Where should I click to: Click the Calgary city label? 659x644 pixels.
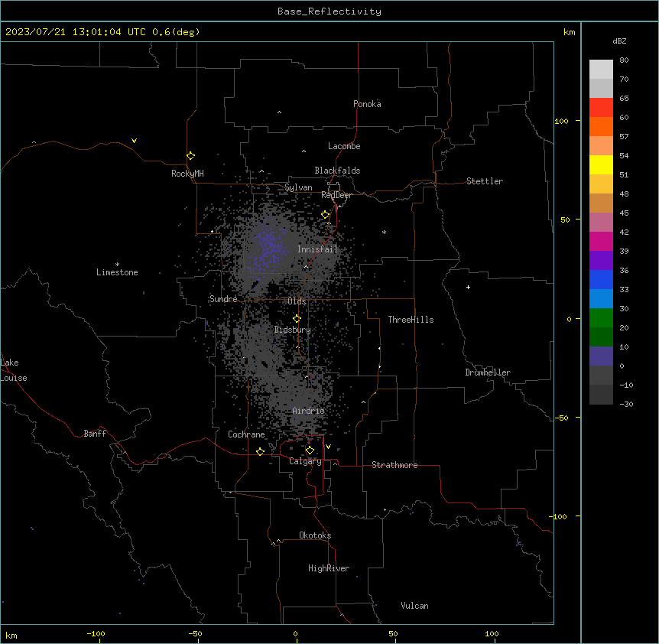(x=305, y=461)
